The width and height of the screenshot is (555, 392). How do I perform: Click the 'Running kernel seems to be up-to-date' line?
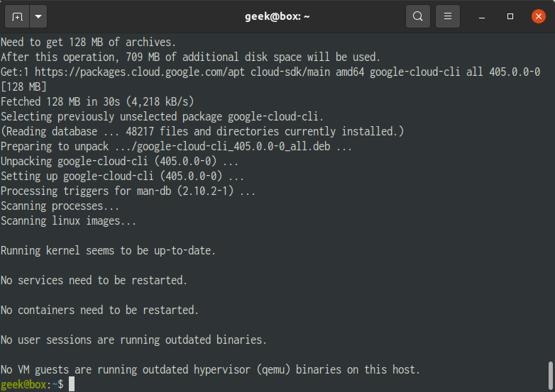pos(108,251)
